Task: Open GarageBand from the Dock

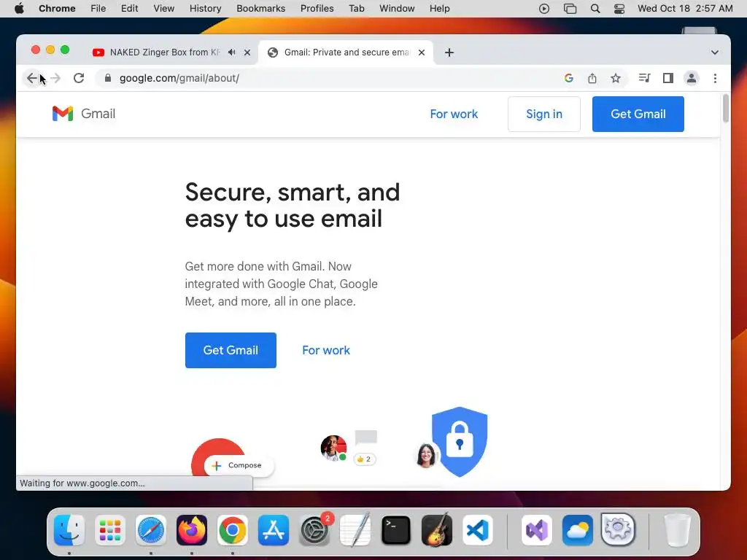Action: tap(437, 531)
